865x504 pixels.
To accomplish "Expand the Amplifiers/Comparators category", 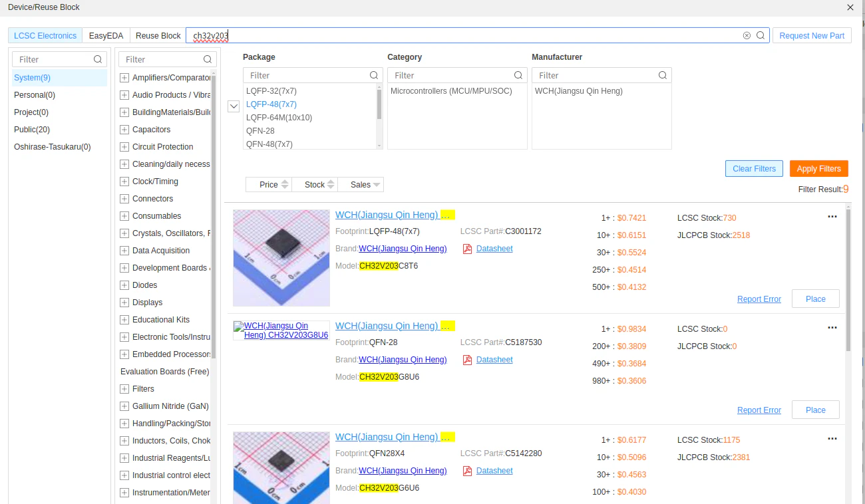I will (x=124, y=78).
